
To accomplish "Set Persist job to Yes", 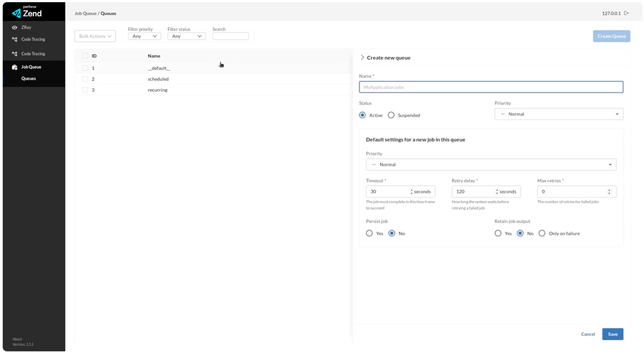I will click(x=369, y=233).
